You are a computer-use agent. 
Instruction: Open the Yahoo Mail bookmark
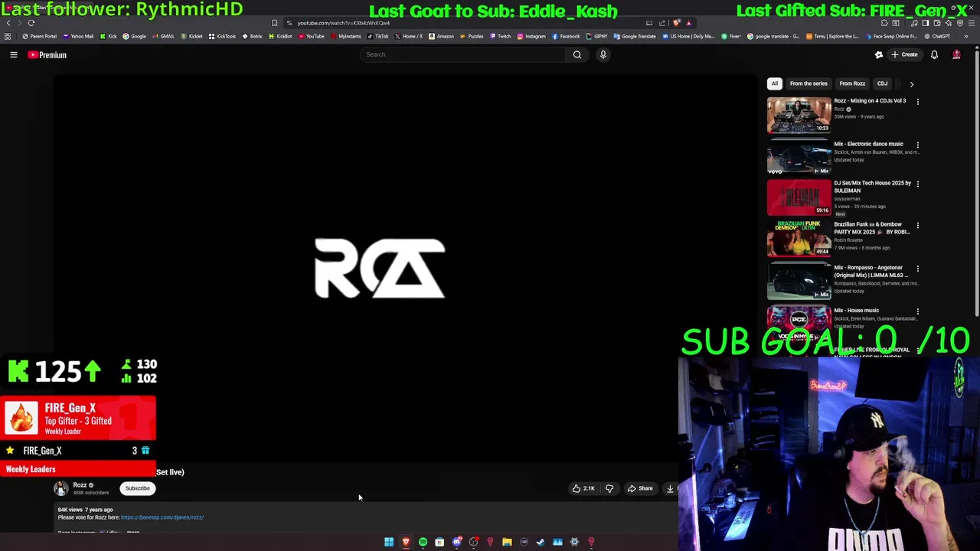78,36
